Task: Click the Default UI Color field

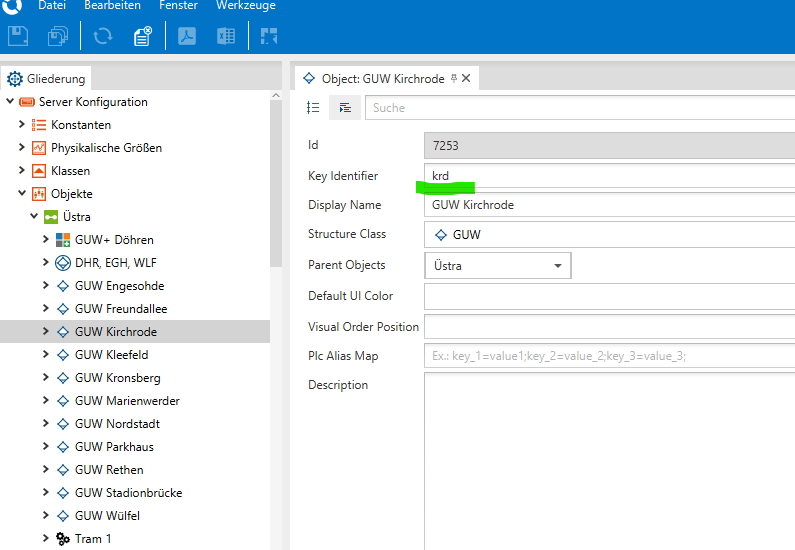Action: 609,296
